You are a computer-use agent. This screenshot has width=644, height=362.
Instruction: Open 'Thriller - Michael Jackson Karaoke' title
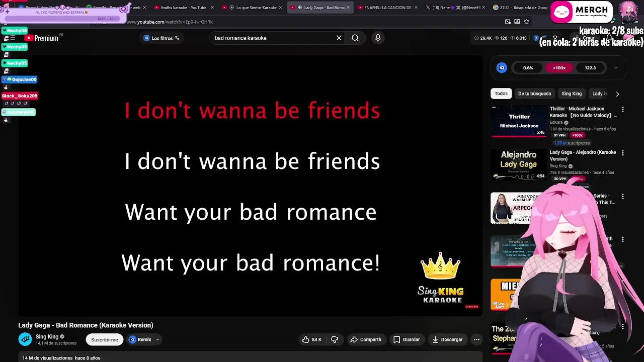click(583, 112)
